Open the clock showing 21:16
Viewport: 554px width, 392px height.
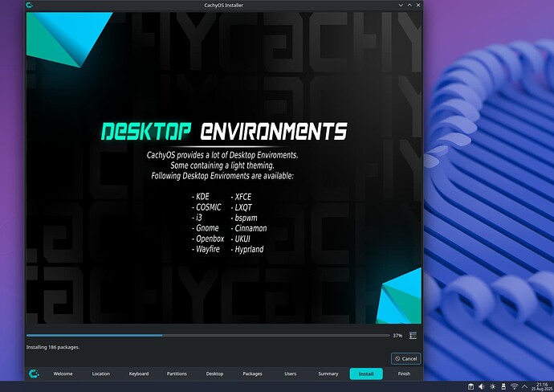coord(542,386)
